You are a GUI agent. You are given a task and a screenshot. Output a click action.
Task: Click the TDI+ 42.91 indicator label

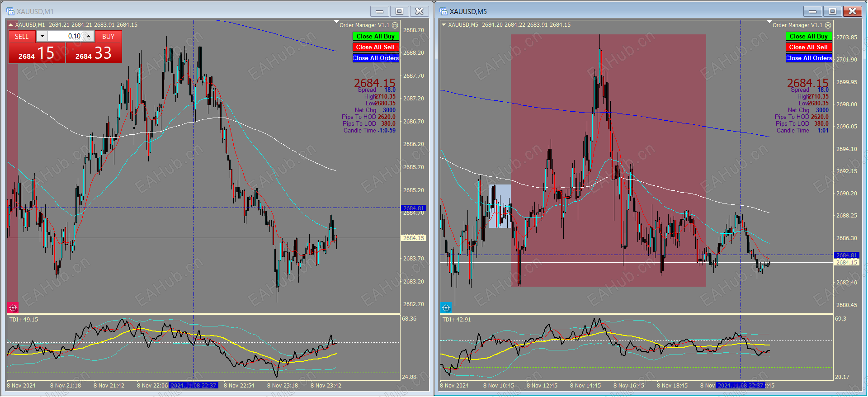[457, 320]
